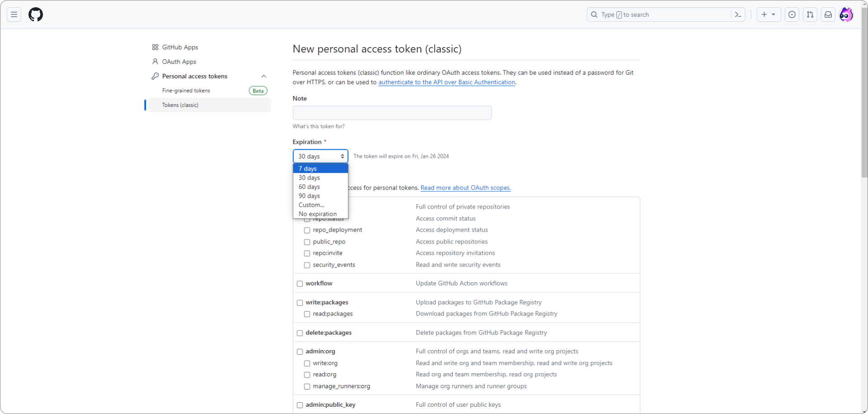Open Read more about OAuth scopes link
868x414 pixels.
pos(466,188)
